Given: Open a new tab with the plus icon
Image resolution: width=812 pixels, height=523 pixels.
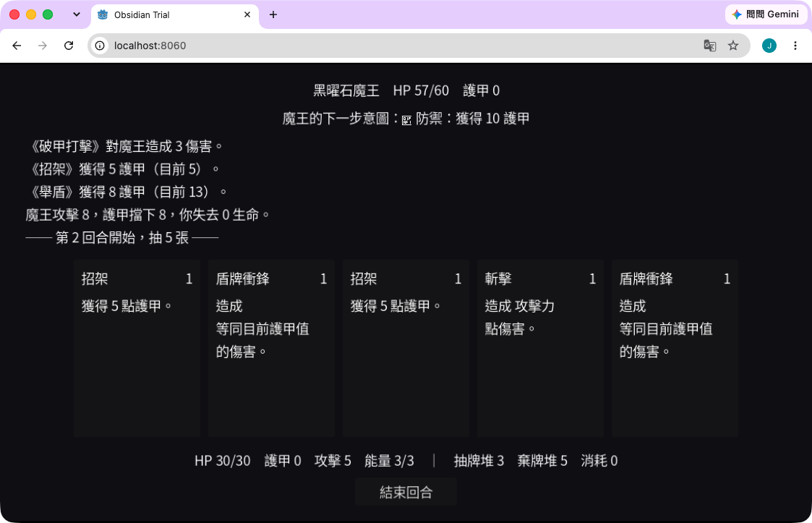Looking at the screenshot, I should [x=273, y=14].
